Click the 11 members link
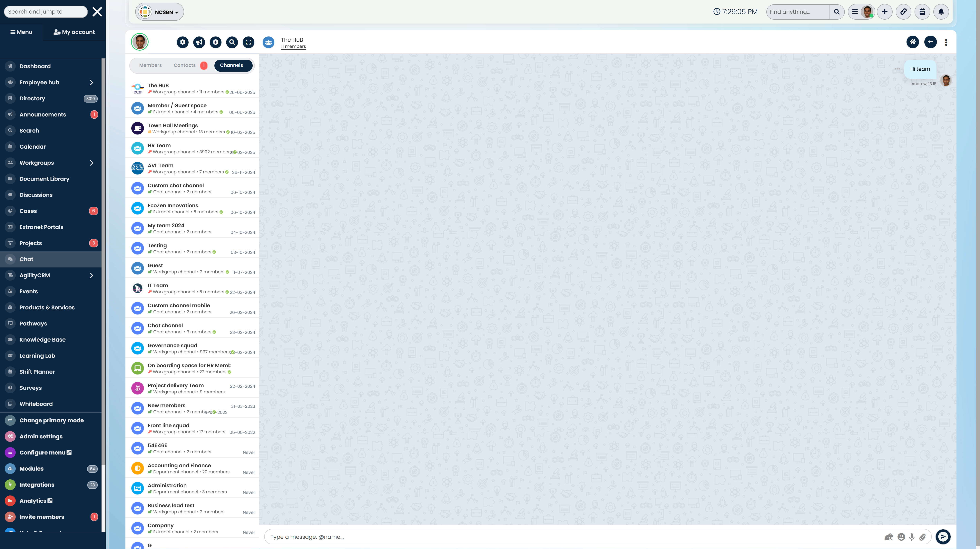Viewport: 980px width, 549px height. 293,46
